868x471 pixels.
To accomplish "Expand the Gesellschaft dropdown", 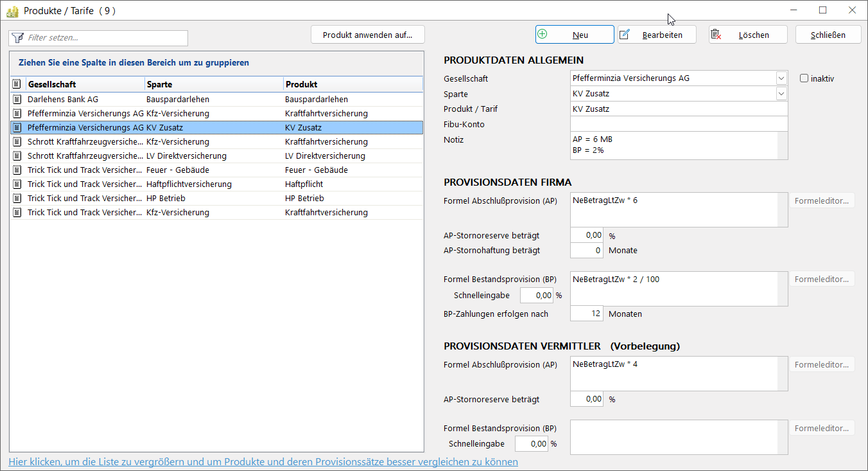I will click(x=781, y=78).
